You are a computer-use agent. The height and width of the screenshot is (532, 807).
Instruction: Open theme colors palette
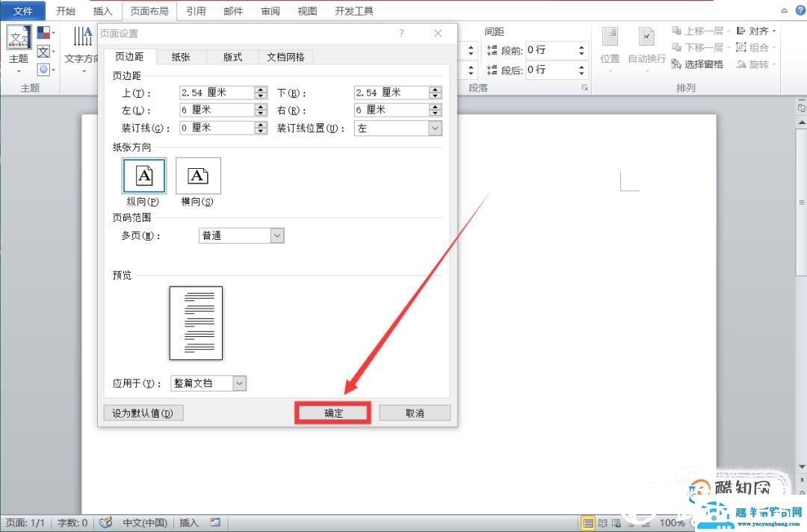46,34
